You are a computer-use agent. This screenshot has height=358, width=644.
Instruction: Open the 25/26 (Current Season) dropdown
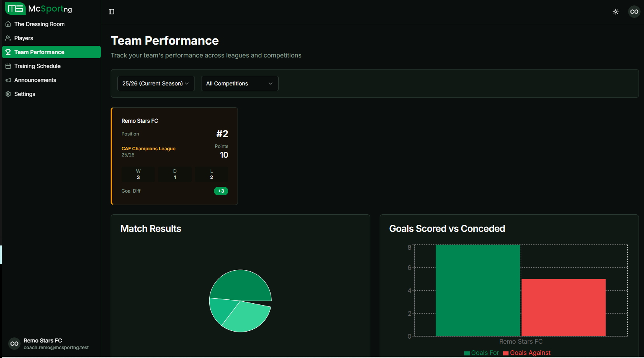156,83
